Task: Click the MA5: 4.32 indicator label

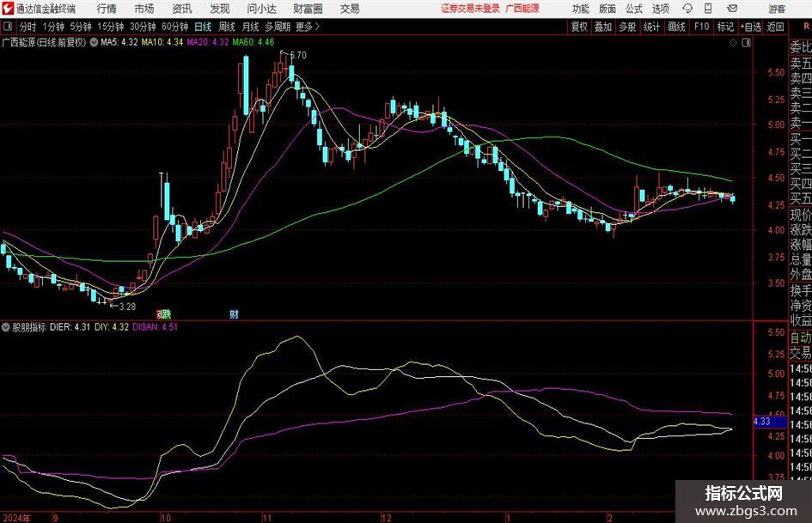Action: point(119,42)
